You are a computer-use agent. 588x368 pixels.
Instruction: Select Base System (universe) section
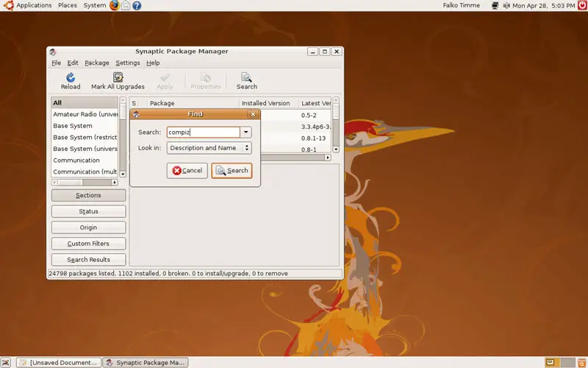(x=85, y=149)
